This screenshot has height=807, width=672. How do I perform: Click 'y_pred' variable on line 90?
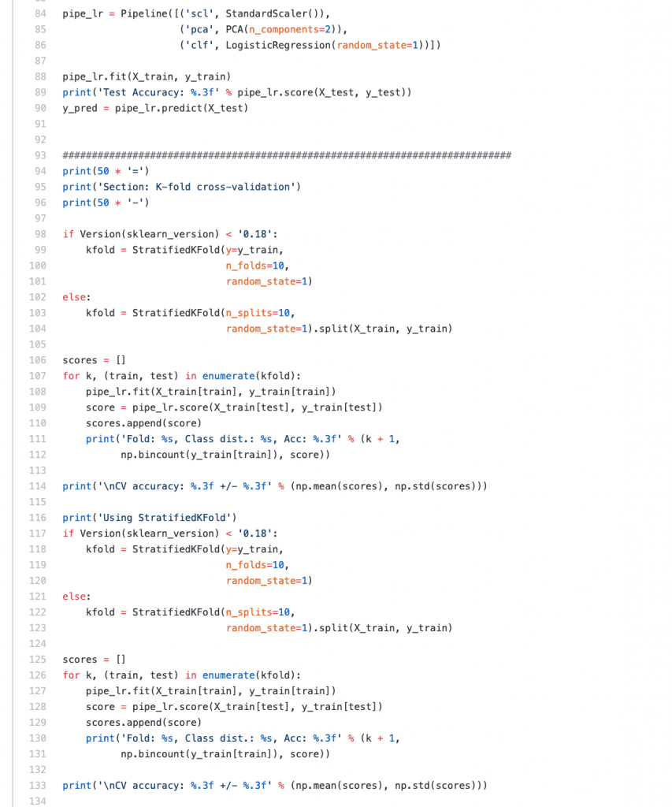coord(80,109)
